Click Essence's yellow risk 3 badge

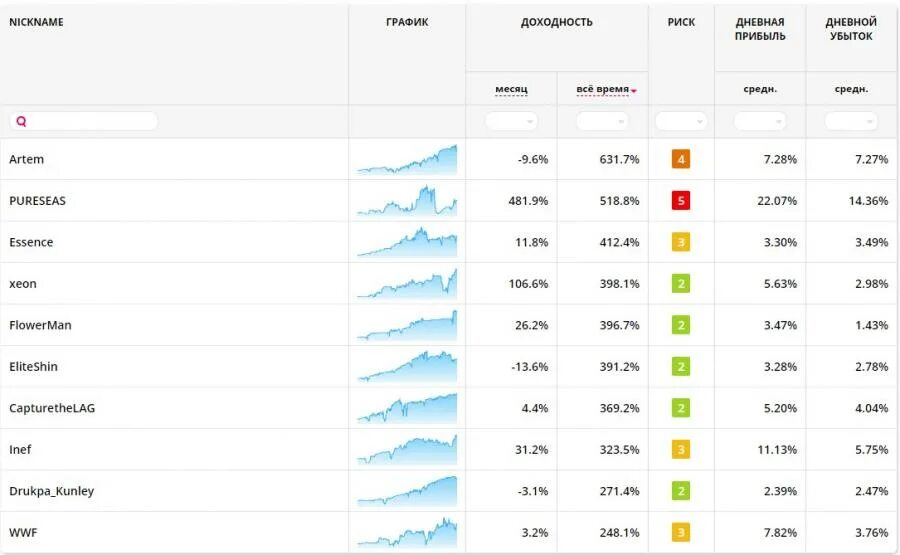coord(681,242)
